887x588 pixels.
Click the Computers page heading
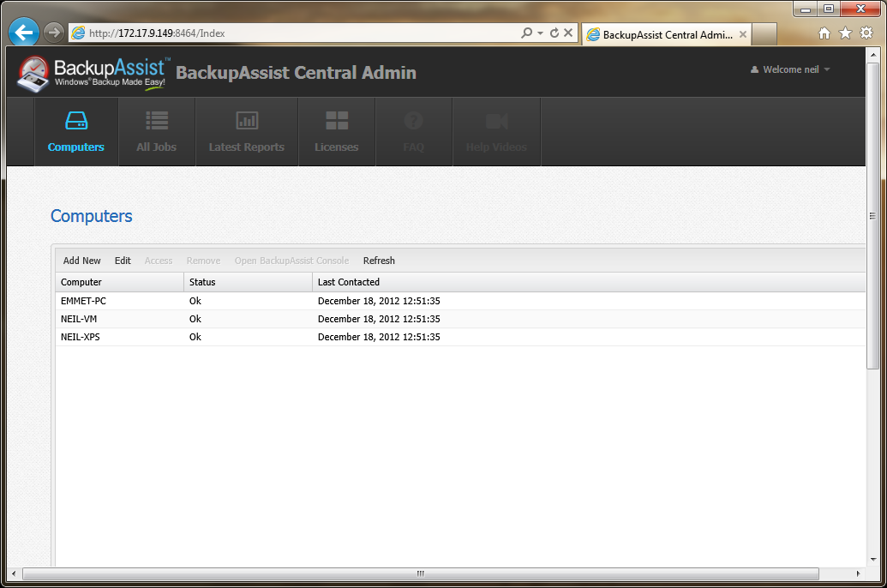point(92,216)
